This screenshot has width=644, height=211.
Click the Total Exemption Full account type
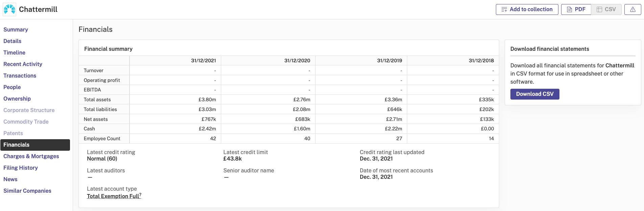tap(113, 196)
